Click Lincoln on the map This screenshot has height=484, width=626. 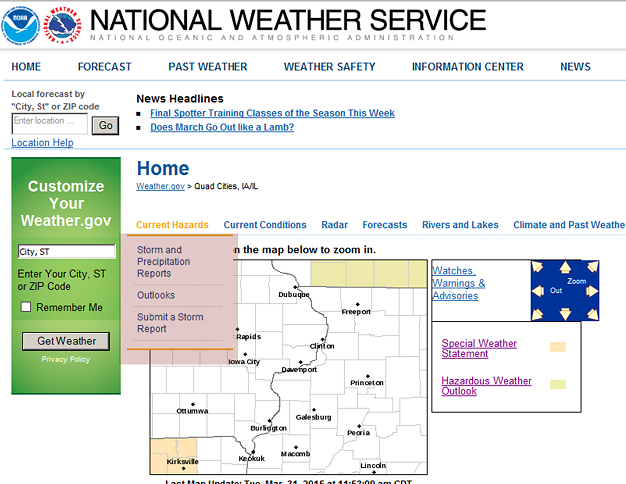click(373, 465)
